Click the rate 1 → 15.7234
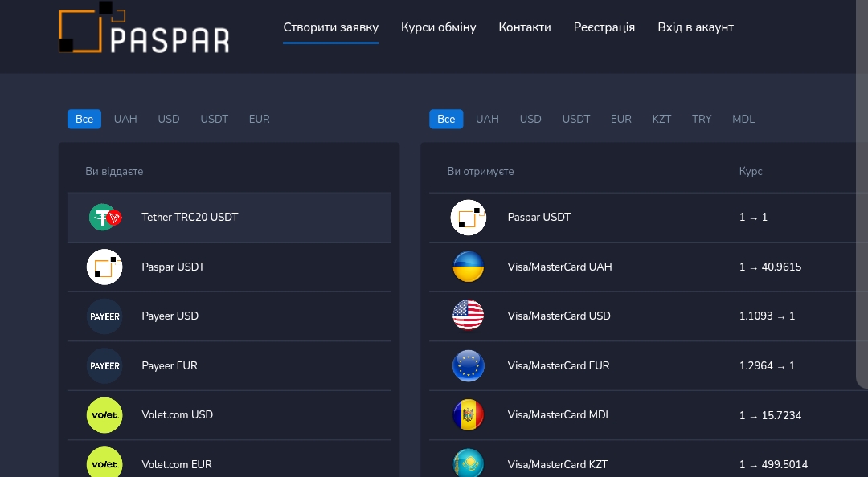The width and height of the screenshot is (868, 477). coord(770,415)
